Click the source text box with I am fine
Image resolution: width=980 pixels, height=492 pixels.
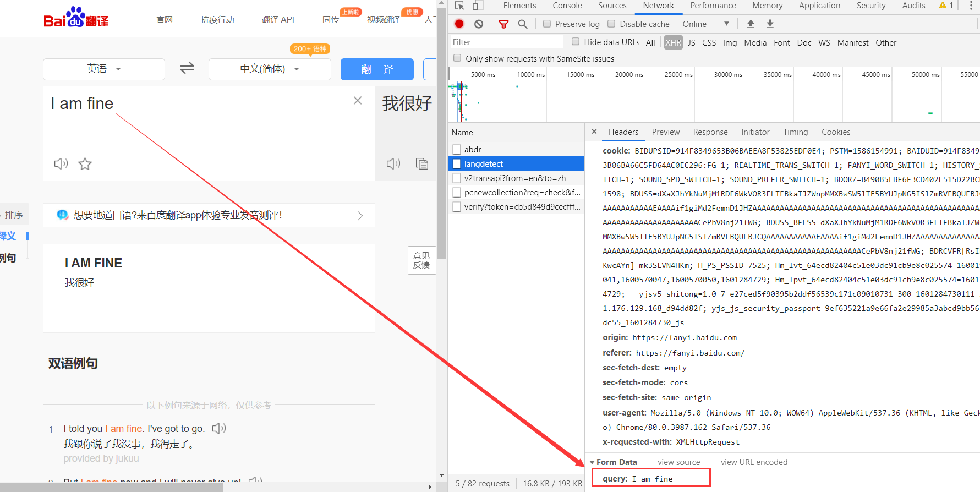tap(209, 133)
